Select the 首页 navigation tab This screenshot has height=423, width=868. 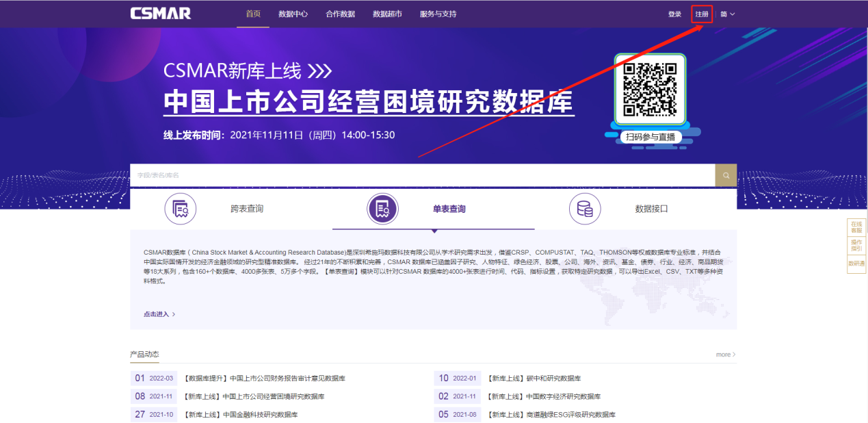click(253, 14)
